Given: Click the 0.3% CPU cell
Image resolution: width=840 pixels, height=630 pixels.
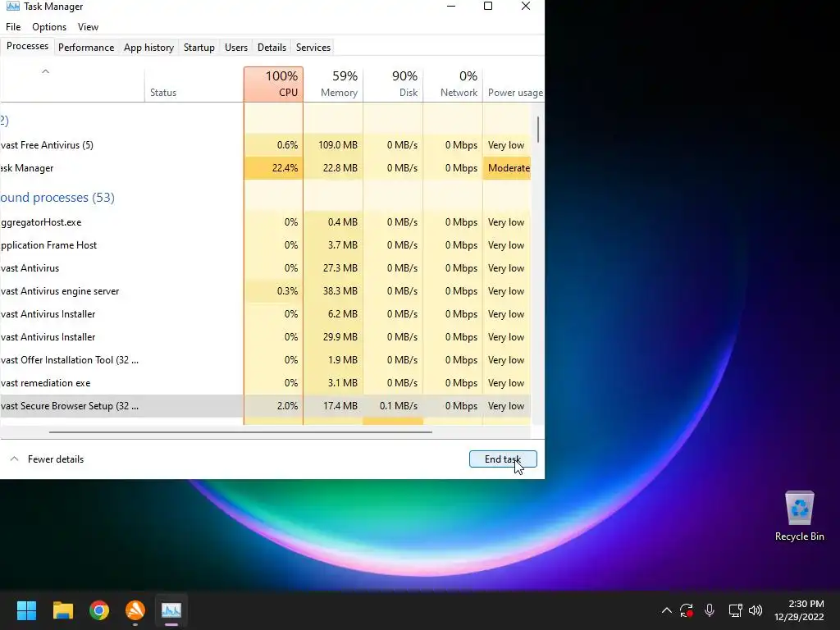Looking at the screenshot, I should 274,291.
